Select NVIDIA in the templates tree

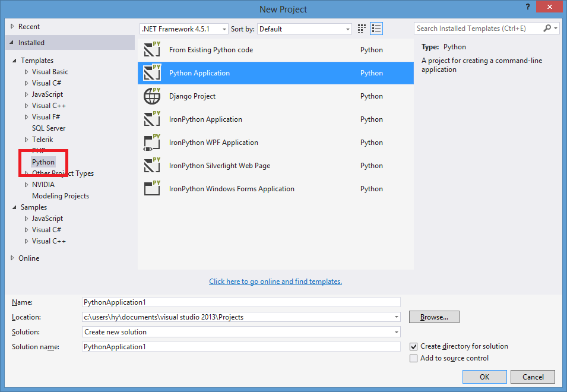click(x=43, y=185)
